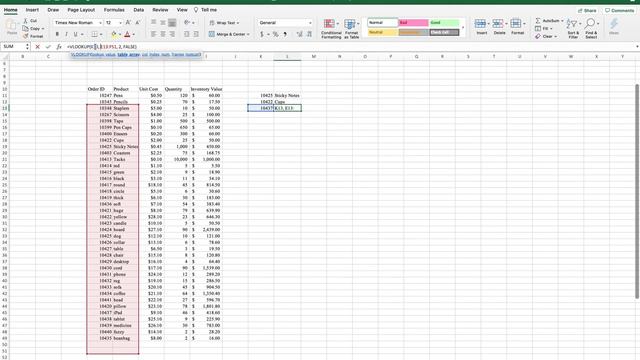640x360 pixels.
Task: Increase font size with the larger A icon
Action: (x=128, y=23)
